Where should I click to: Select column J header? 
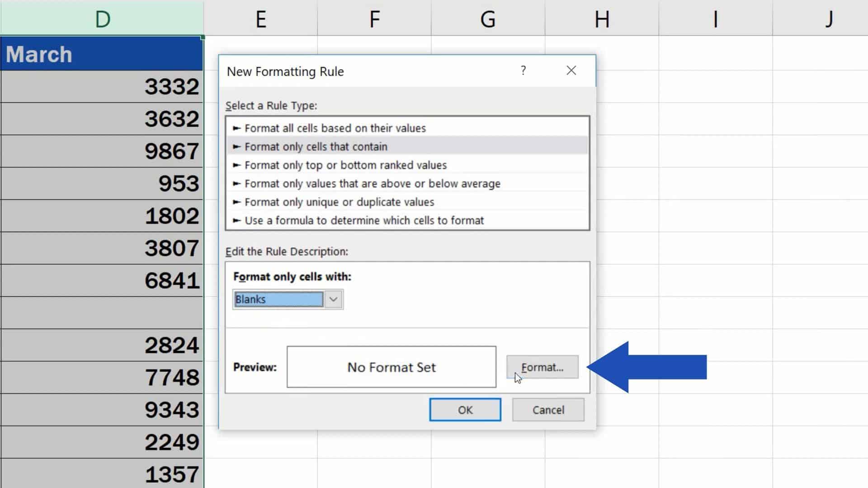(829, 19)
